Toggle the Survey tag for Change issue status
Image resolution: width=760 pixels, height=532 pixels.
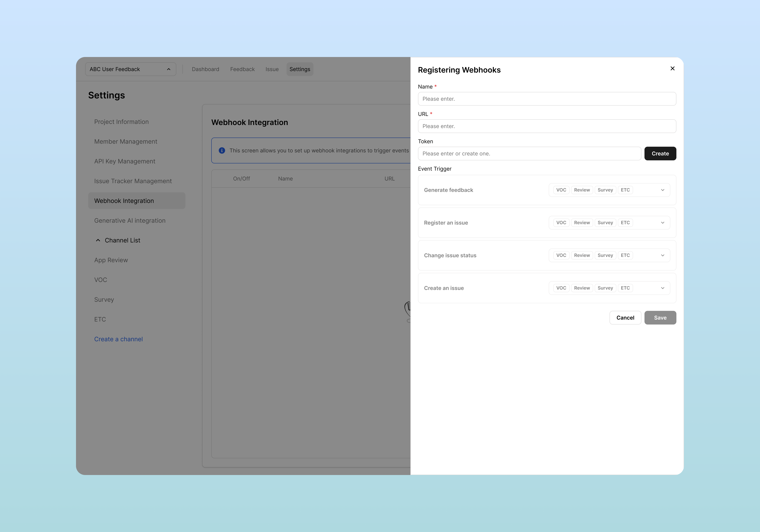tap(605, 255)
